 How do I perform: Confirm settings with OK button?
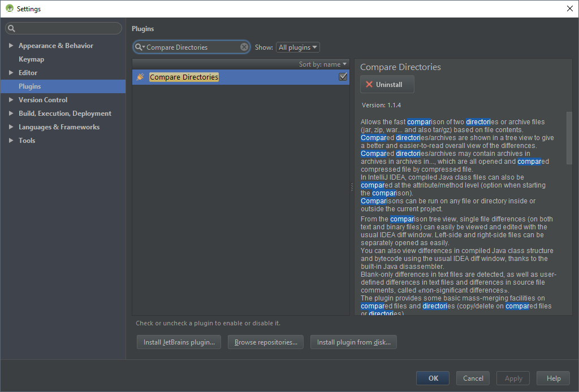click(433, 378)
